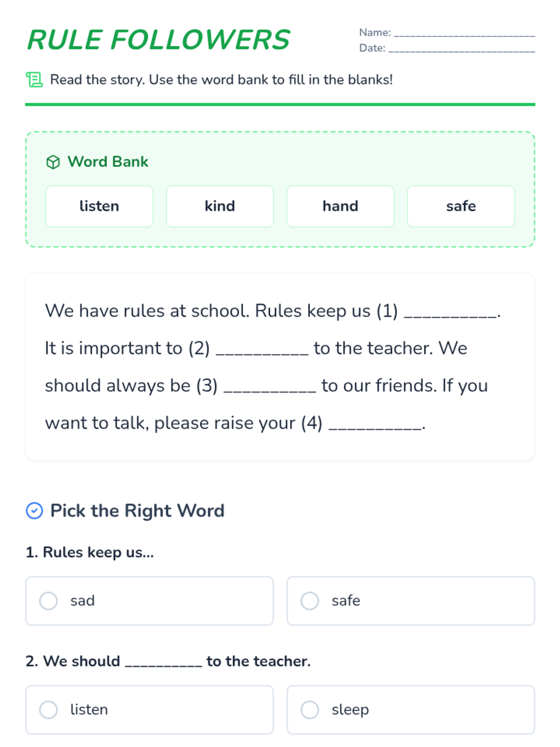Click blank (4) after 'raise your'

(x=375, y=425)
